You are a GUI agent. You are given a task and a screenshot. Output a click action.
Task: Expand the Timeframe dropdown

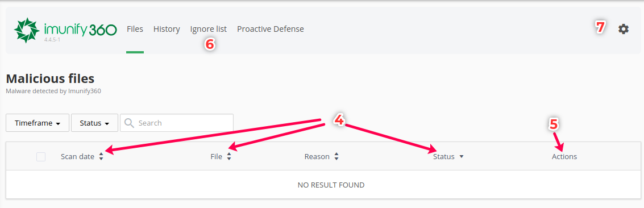[38, 123]
